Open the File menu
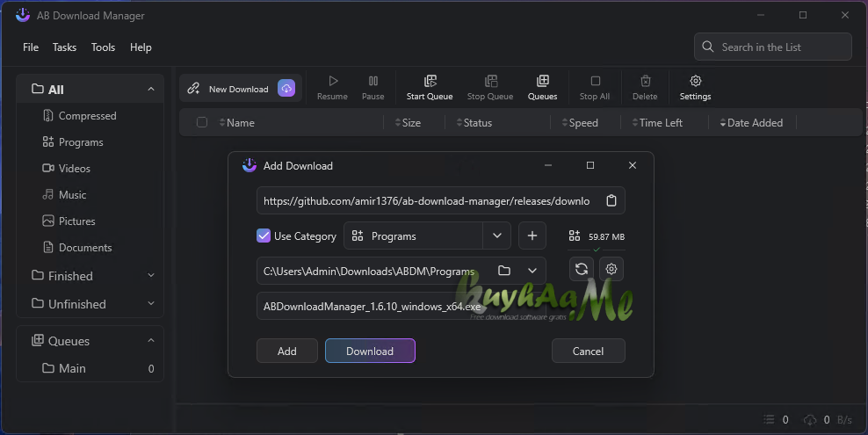 [31, 47]
